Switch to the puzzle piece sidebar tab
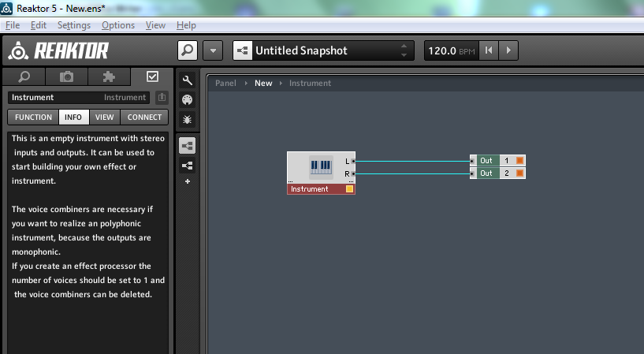 [109, 76]
